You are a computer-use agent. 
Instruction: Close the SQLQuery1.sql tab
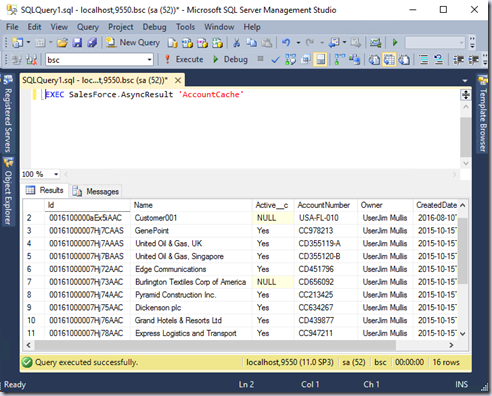click(178, 80)
